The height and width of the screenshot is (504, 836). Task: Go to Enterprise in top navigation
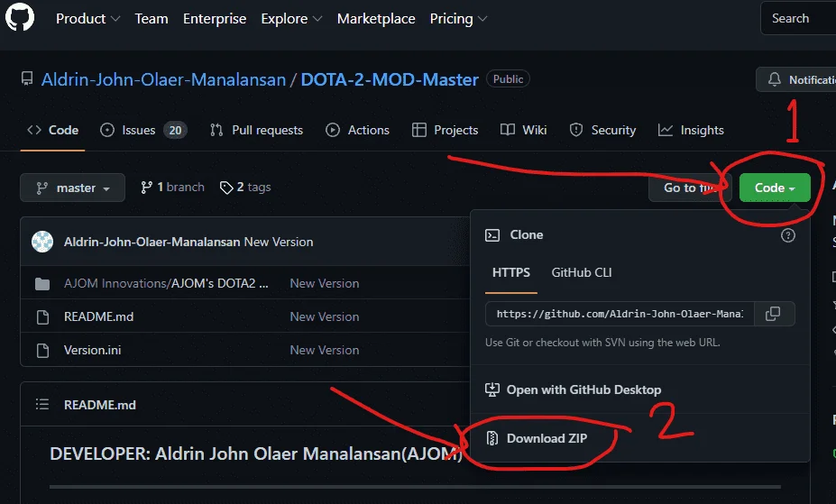[215, 19]
